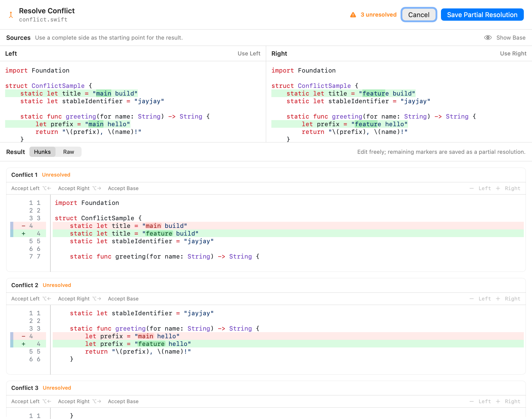Click the plus Right legend in Conflict 1

tap(508, 188)
